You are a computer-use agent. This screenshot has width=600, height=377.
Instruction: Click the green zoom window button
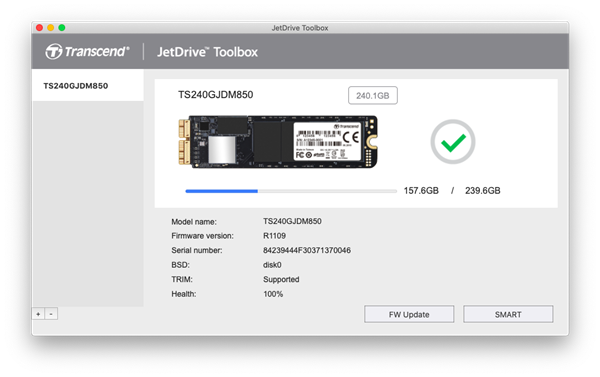62,28
